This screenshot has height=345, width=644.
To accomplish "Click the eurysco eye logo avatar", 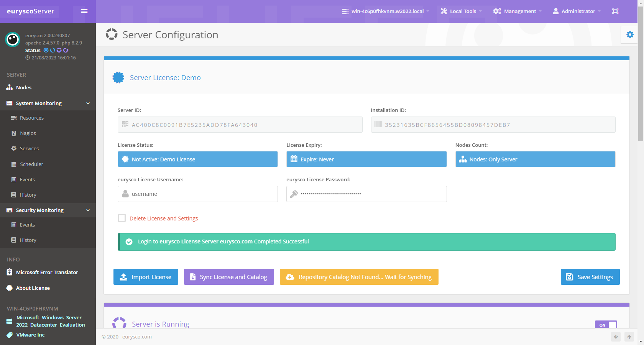I will click(x=13, y=39).
